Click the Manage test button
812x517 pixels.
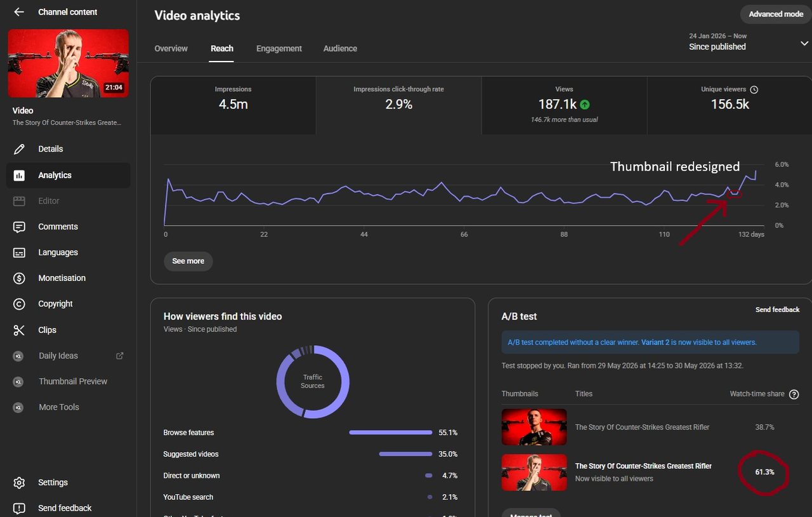click(x=531, y=513)
